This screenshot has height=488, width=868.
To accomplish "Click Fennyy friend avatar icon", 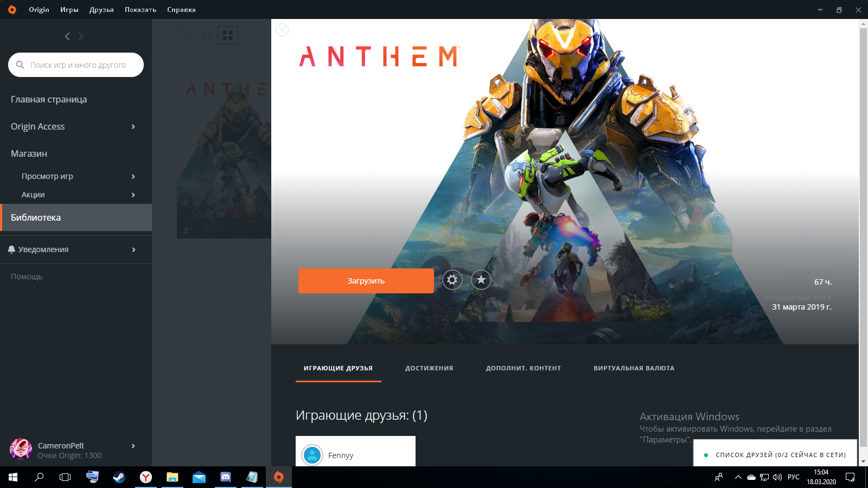I will (312, 455).
